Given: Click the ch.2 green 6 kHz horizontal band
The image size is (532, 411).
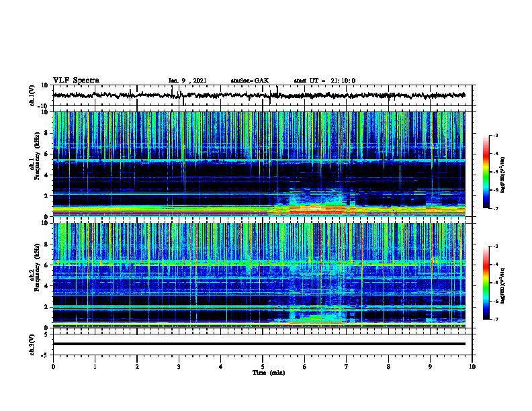Looking at the screenshot, I should tap(259, 263).
